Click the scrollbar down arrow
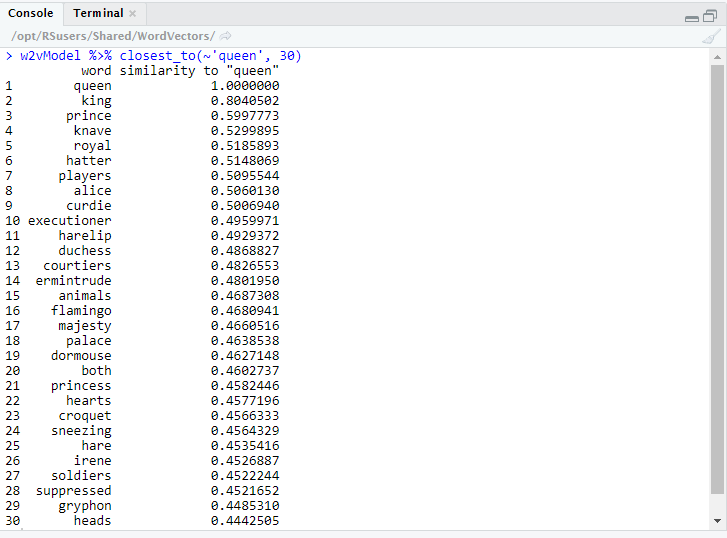Viewport: 727px width, 538px height. [x=716, y=521]
